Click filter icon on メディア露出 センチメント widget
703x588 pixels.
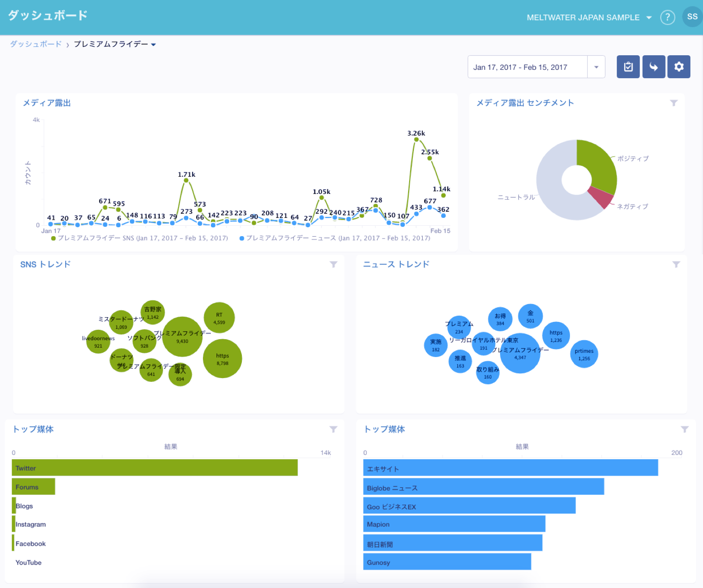(x=674, y=103)
